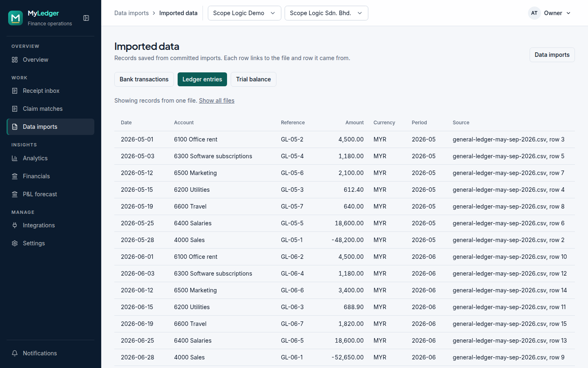This screenshot has height=368, width=588.
Task: Open source link for row 13
Action: tap(510, 341)
